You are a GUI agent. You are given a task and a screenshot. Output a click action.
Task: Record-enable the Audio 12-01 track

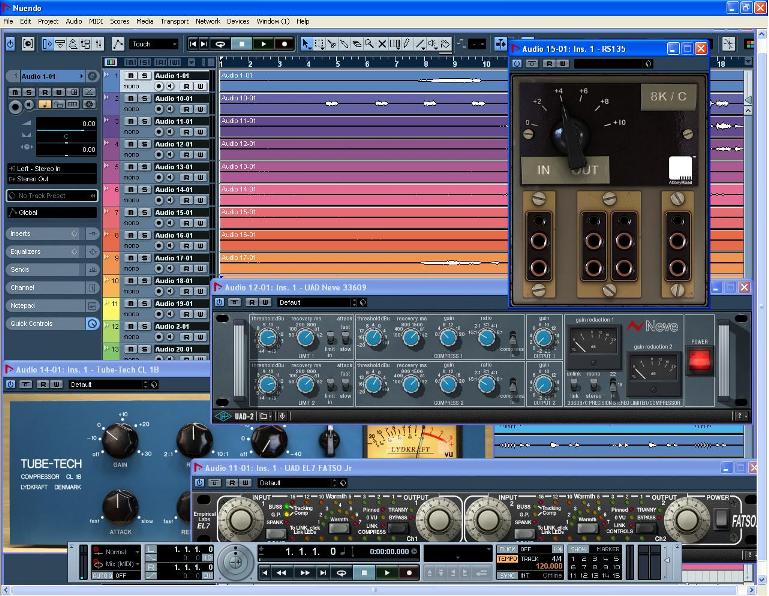pos(159,155)
